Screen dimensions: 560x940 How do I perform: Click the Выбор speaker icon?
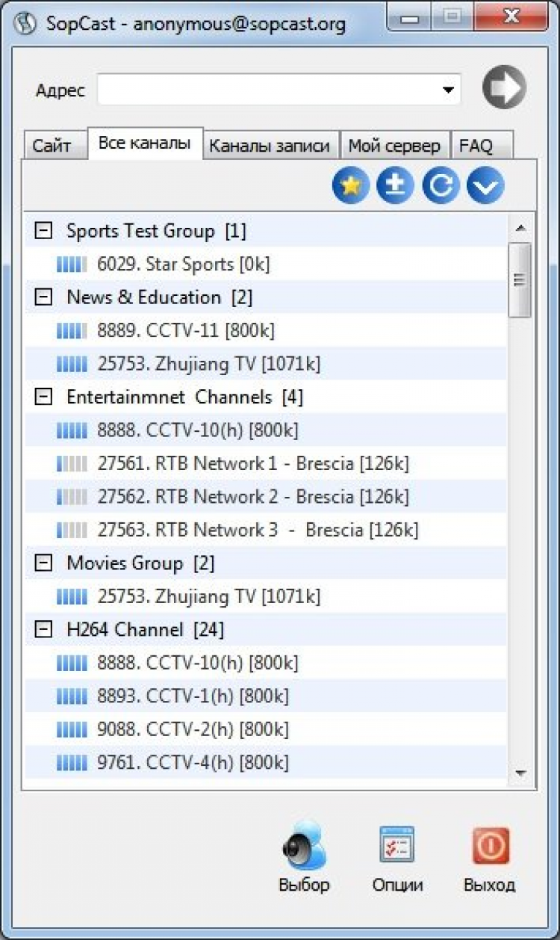pyautogui.click(x=304, y=844)
